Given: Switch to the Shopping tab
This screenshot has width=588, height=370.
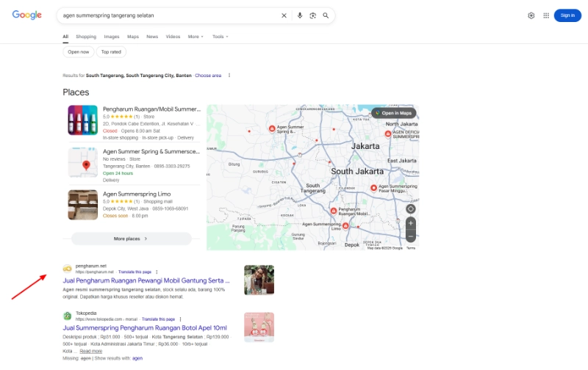Looking at the screenshot, I should tap(86, 36).
